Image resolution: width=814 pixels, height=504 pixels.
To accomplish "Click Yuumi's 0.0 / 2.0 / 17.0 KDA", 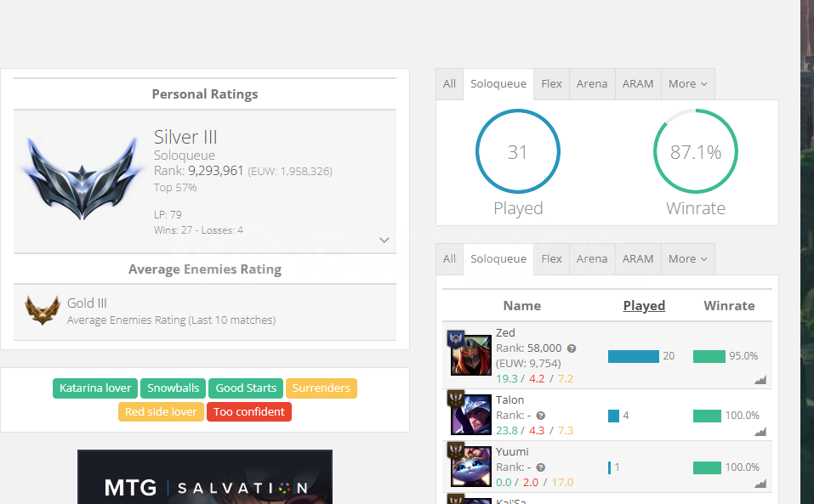I will click(x=535, y=483).
